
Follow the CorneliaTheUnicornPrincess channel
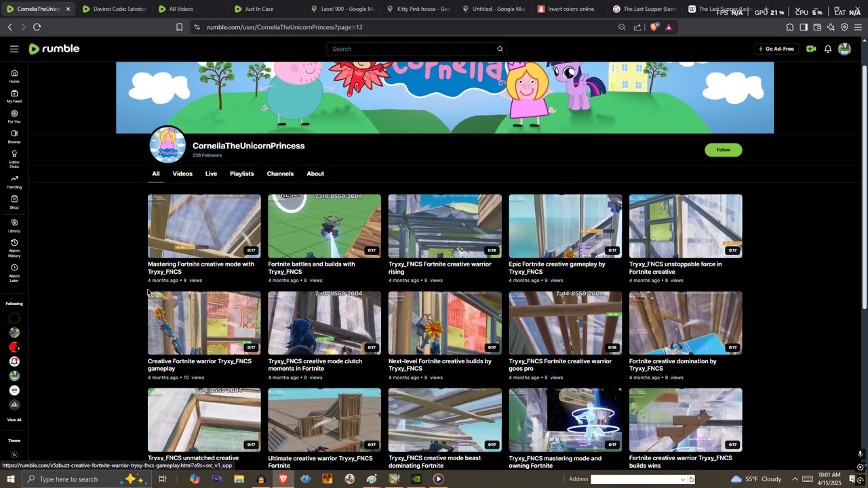point(724,150)
